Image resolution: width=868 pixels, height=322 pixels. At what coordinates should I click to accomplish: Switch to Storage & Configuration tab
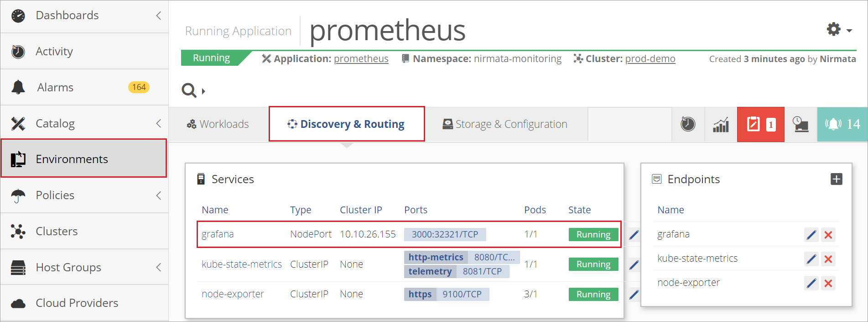(x=505, y=124)
